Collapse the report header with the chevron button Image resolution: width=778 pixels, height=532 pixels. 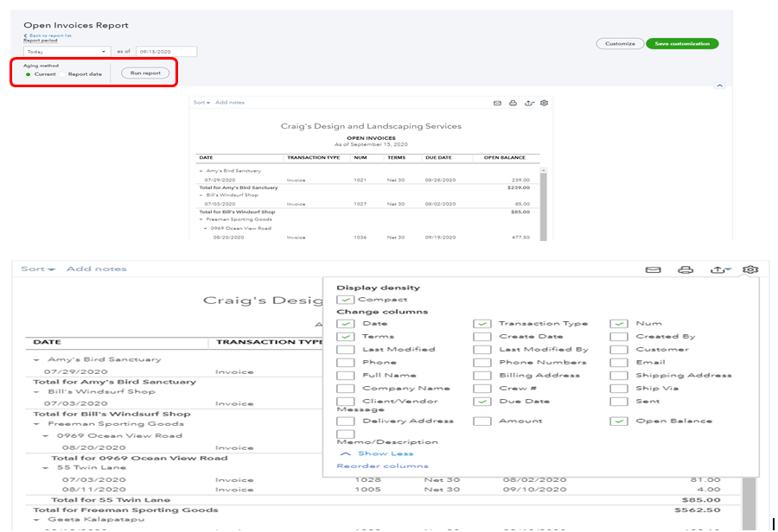(x=719, y=85)
